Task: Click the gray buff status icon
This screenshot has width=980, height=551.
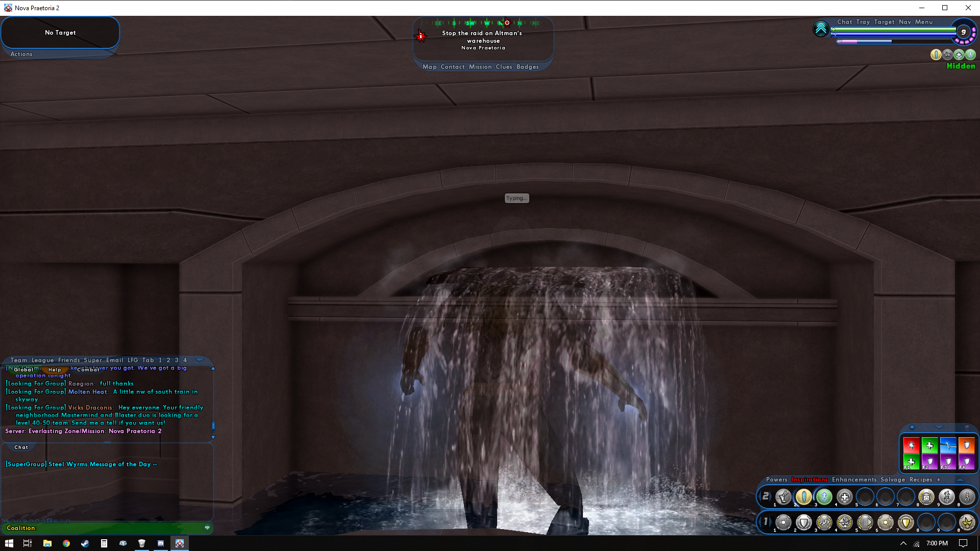Action: 948,55
